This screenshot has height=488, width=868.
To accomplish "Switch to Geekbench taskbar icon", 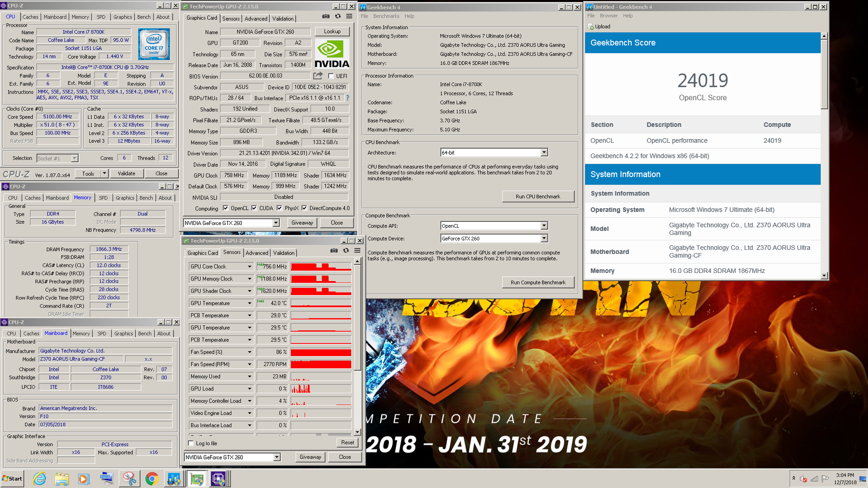I will (x=174, y=479).
